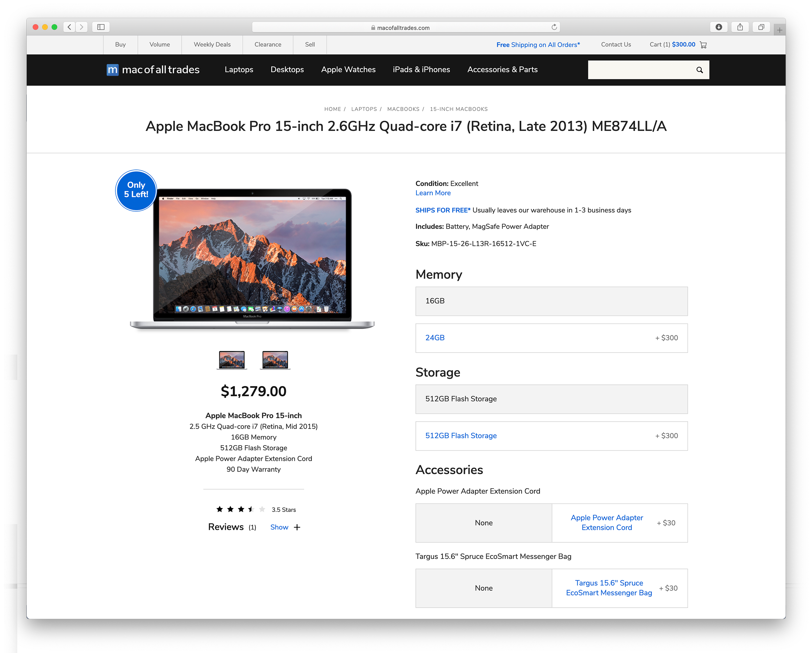Click the shopping cart icon
The image size is (812, 653).
pyautogui.click(x=703, y=45)
